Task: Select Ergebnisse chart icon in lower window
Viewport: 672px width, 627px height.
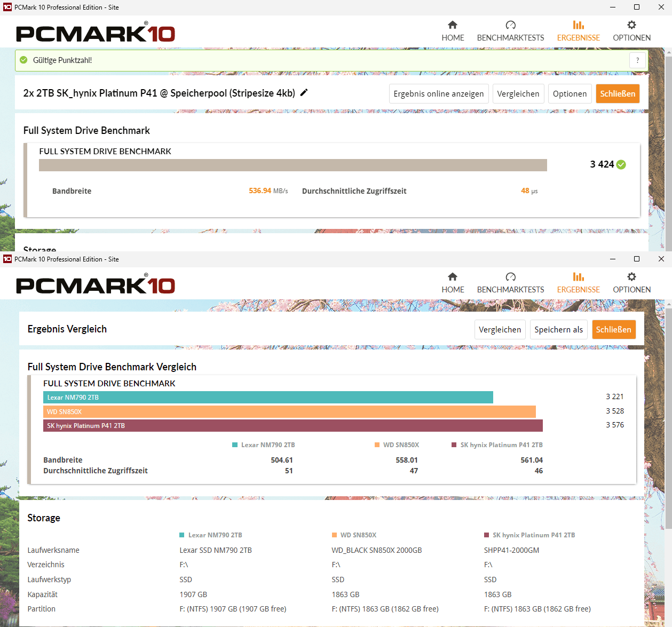Action: tap(579, 276)
